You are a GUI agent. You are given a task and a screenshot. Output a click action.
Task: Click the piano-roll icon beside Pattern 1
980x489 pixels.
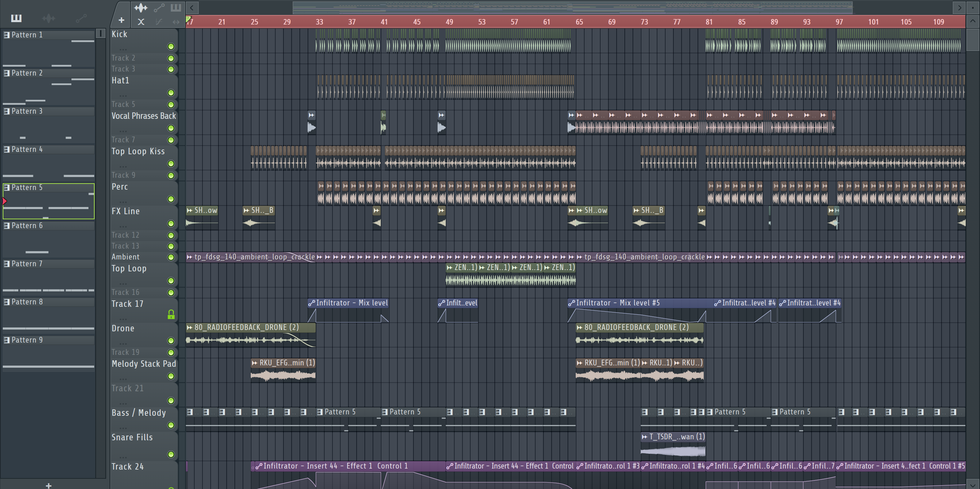[7, 35]
